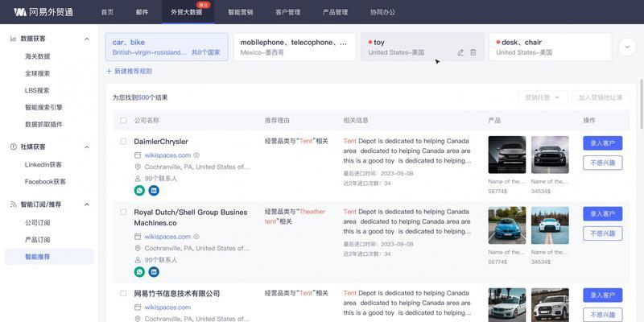Check the select-all checkbox in table header
Screen dimensions: 644x322
pyautogui.click(x=123, y=120)
